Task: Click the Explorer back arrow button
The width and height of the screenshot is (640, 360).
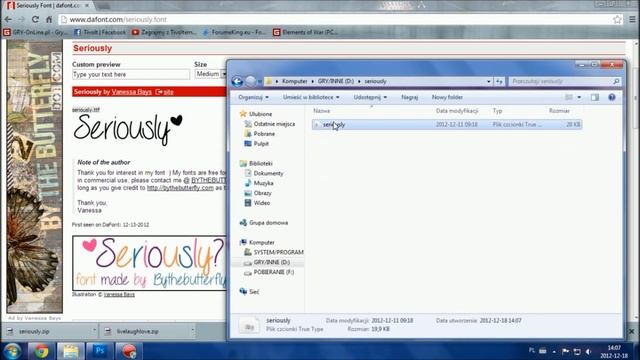Action: coord(237,81)
